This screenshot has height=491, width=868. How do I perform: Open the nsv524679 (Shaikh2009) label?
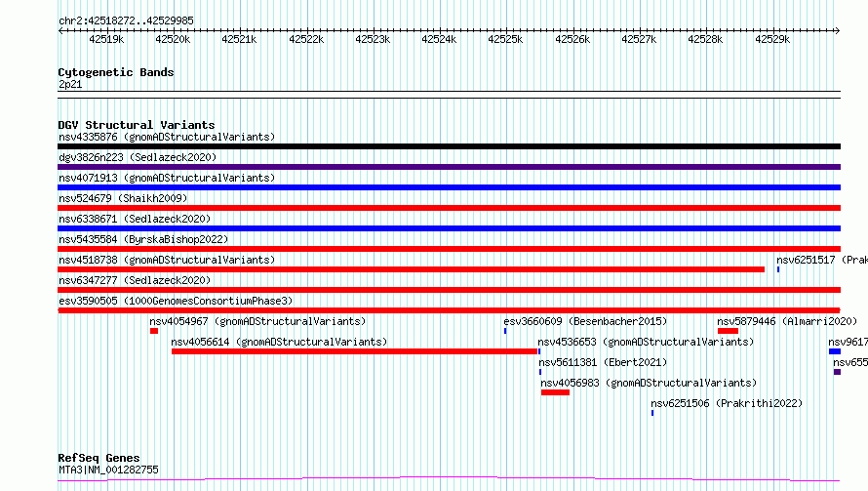click(123, 198)
